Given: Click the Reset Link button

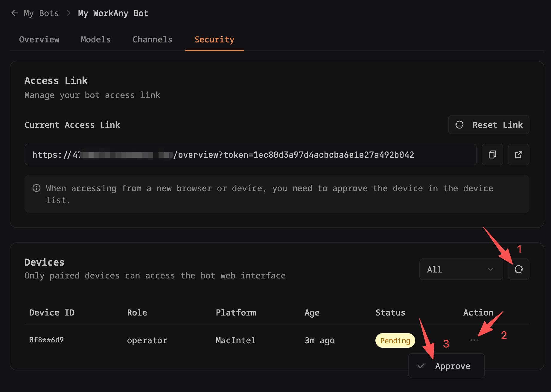Looking at the screenshot, I should (x=488, y=125).
